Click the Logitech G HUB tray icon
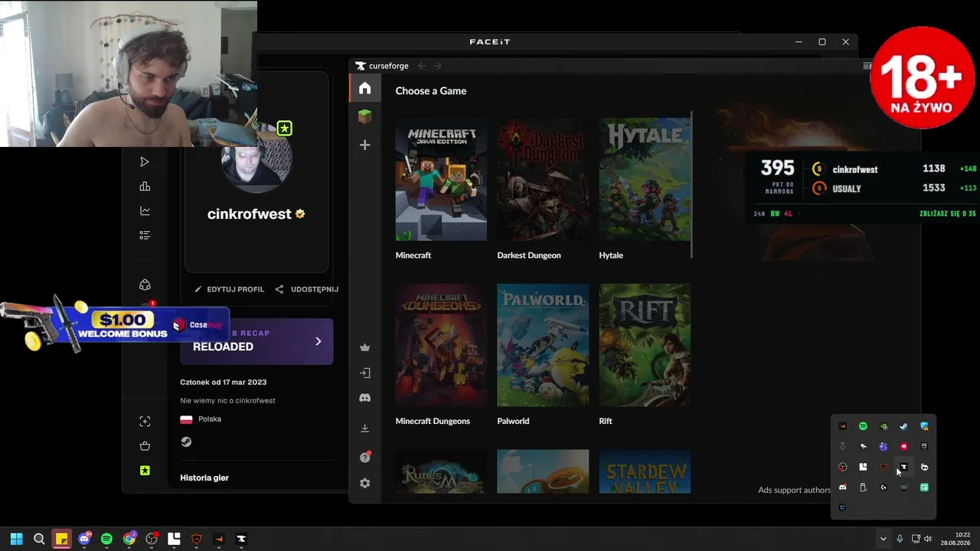The image size is (980, 551). click(884, 487)
